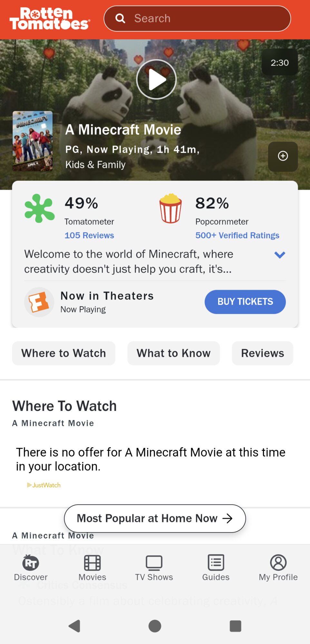
Task: Jump to the Reviews section
Action: (x=262, y=353)
